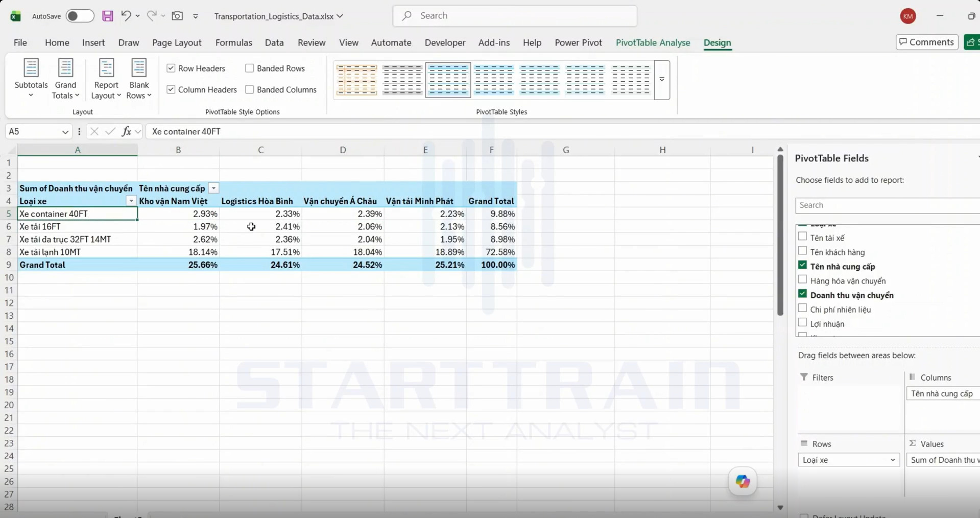This screenshot has height=518, width=980.
Task: Check the Lợi nhuận field
Action: click(x=802, y=322)
